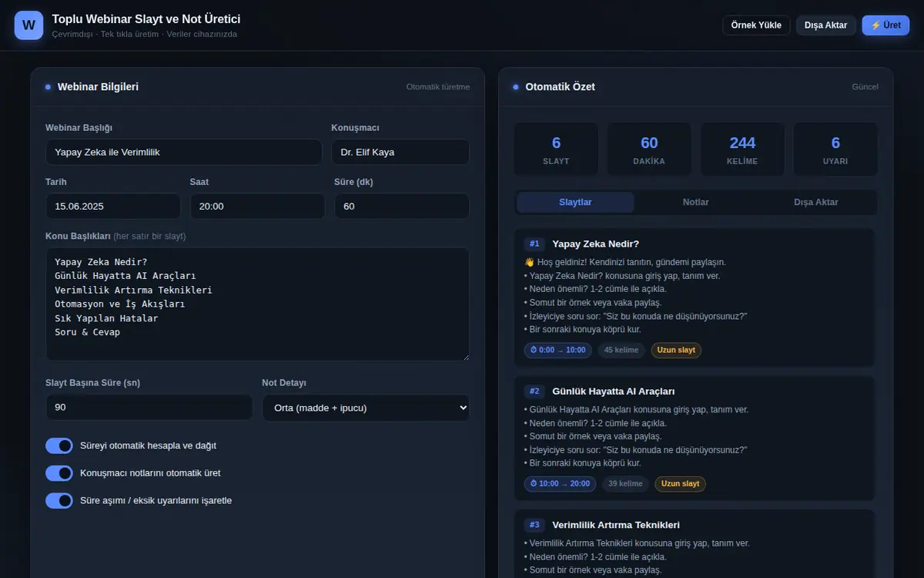The height and width of the screenshot is (578, 924).
Task: Toggle automatic speaker notes generation
Action: pyautogui.click(x=59, y=473)
